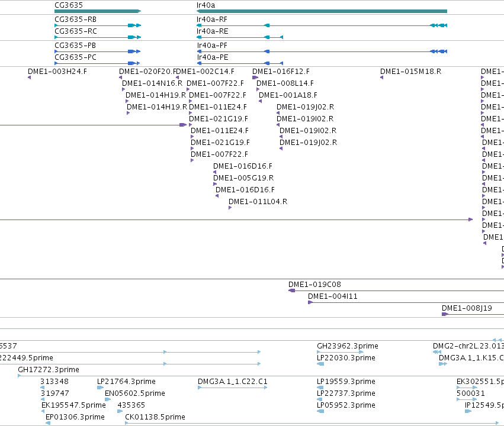Viewport: 504px width, 426px height.
Task: Click the 500031 feature label
Action: pos(471,393)
